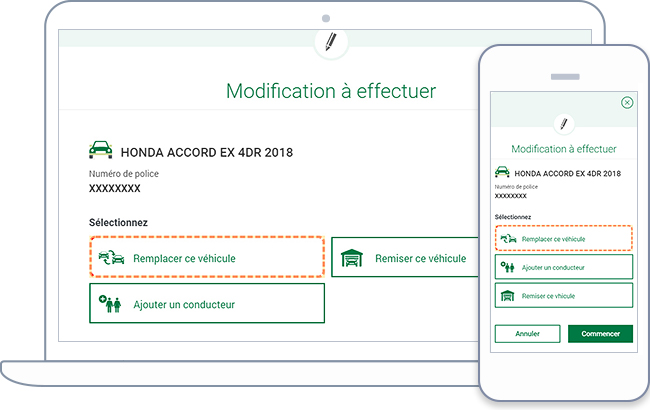Click the garage icon on the phone
Viewport: 650px width, 410px height.
(507, 296)
